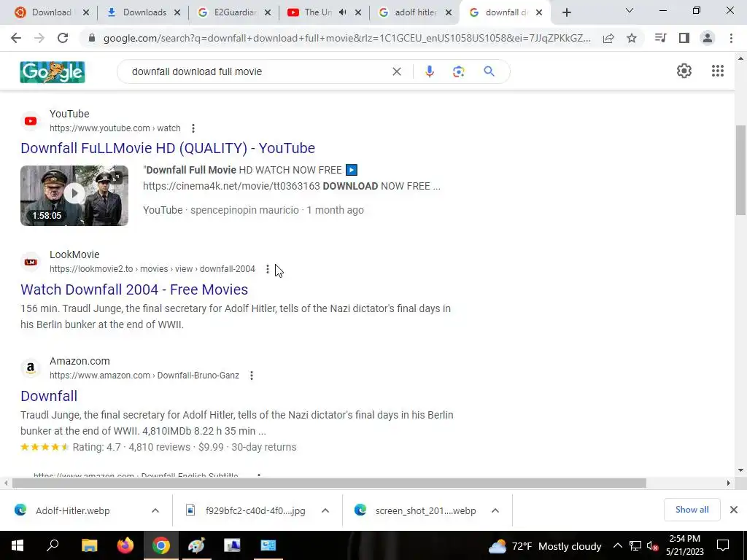Switch to the first Download tab
747x560 pixels.
pyautogui.click(x=51, y=12)
